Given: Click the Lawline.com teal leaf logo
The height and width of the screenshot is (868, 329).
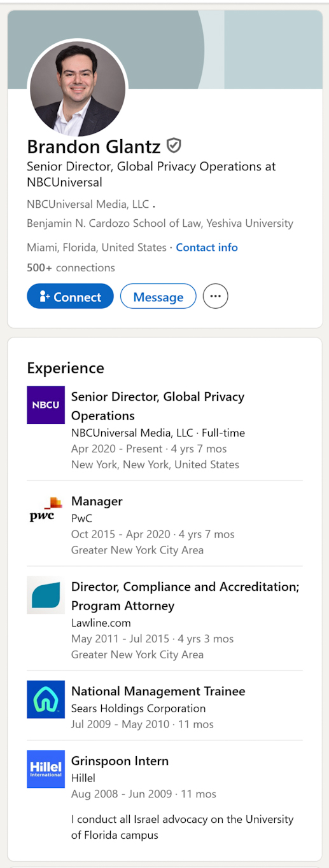Looking at the screenshot, I should (46, 595).
